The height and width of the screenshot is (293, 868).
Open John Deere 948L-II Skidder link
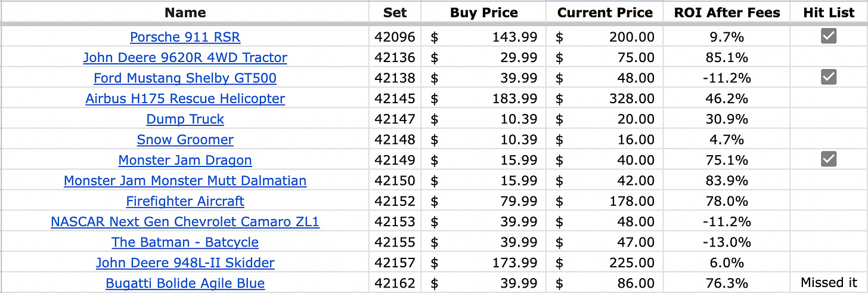(185, 263)
